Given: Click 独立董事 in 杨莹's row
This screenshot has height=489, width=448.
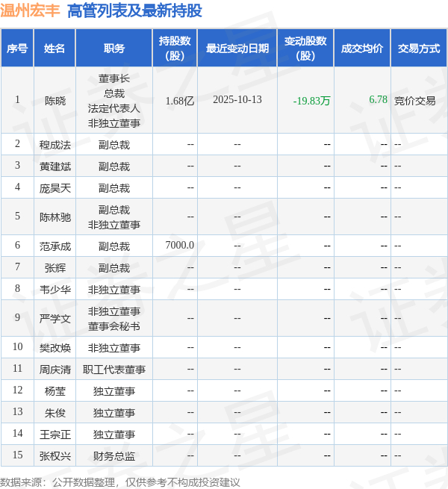Looking at the screenshot, I should [x=114, y=391].
